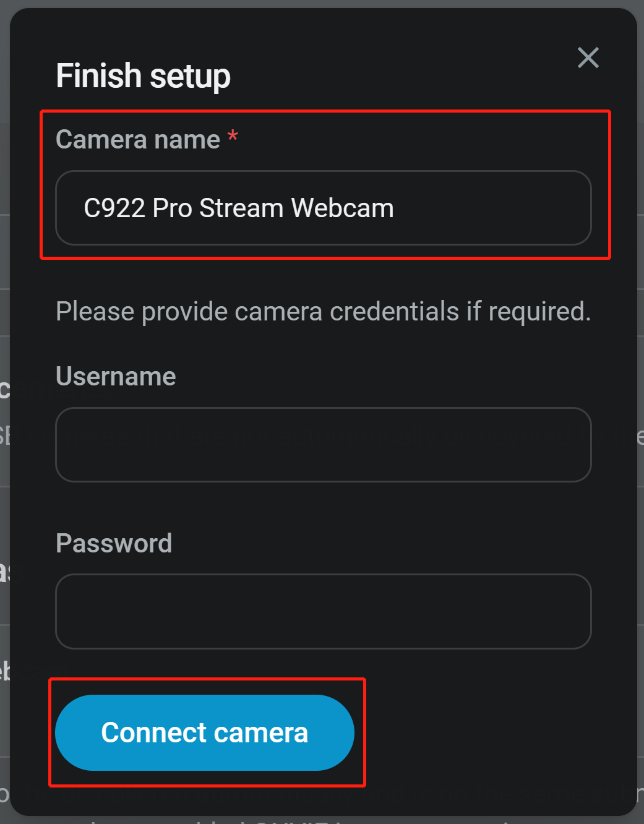
Task: Click empty right end of Camera name field
Action: pos(495,208)
